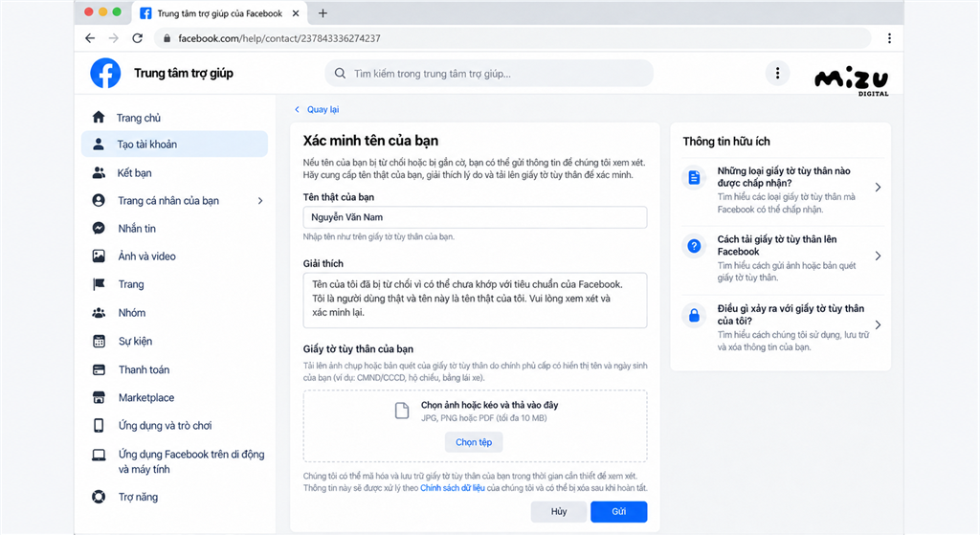Reload the page with the refresh icon
The width and height of the screenshot is (980, 535).
[138, 38]
